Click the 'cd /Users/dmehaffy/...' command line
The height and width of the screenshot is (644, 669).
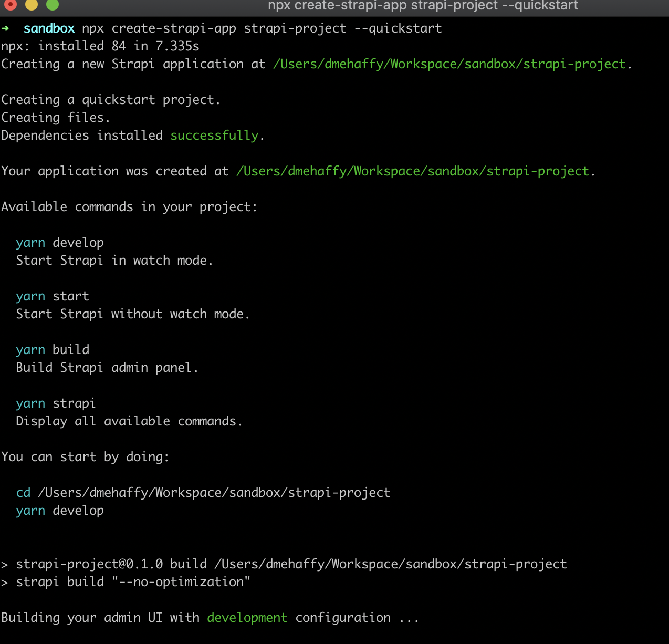(x=203, y=493)
